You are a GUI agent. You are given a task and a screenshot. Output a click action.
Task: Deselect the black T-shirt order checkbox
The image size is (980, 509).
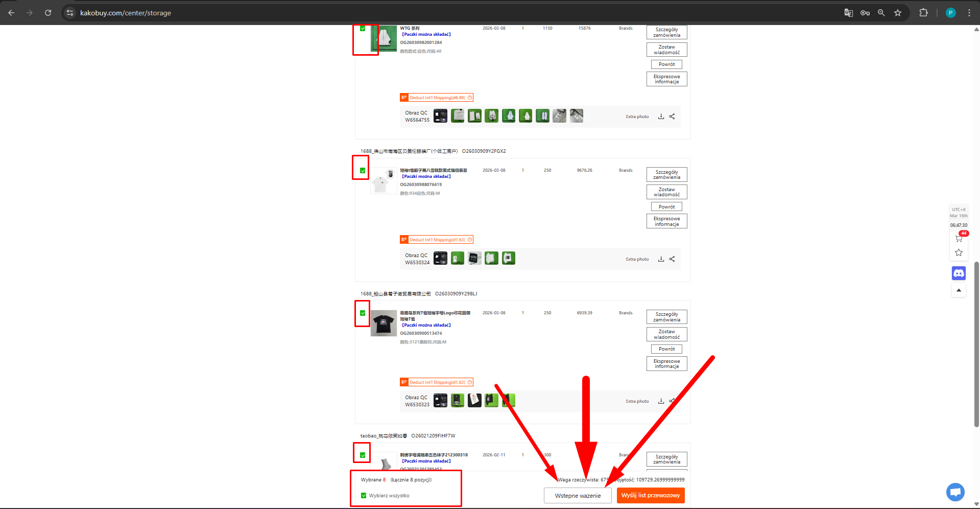pyautogui.click(x=363, y=313)
